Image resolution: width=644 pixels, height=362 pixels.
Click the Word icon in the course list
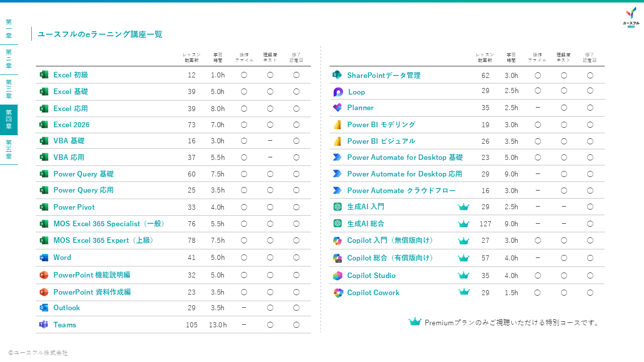44,257
